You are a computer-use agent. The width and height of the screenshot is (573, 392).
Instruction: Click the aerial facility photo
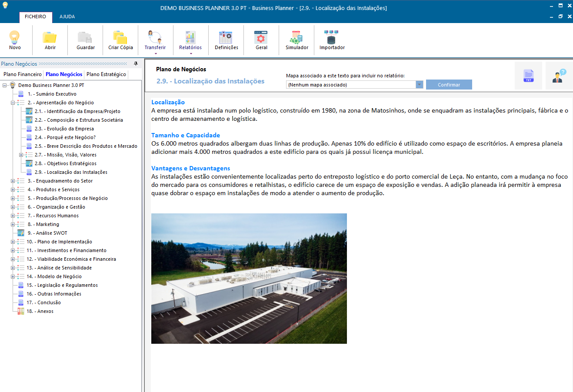[249, 279]
